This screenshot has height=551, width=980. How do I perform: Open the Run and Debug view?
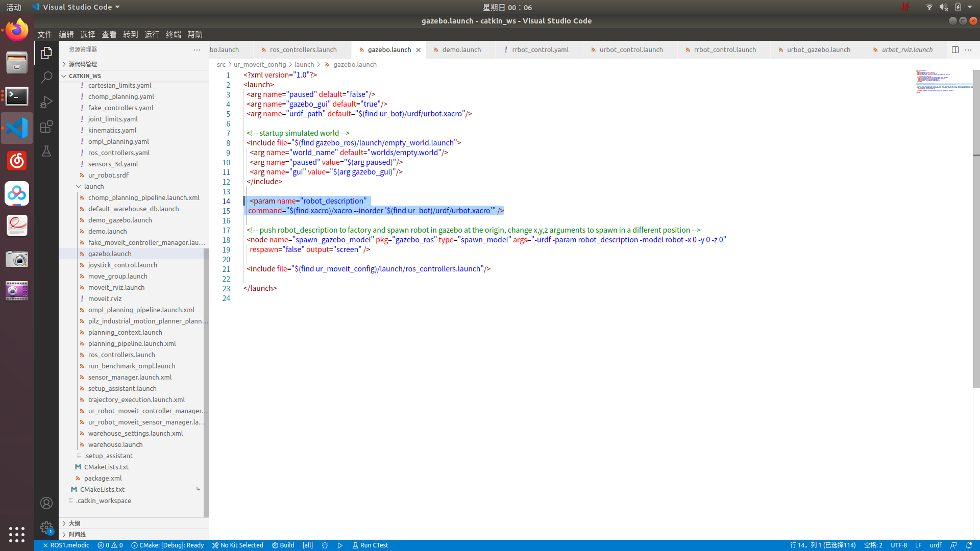click(46, 102)
